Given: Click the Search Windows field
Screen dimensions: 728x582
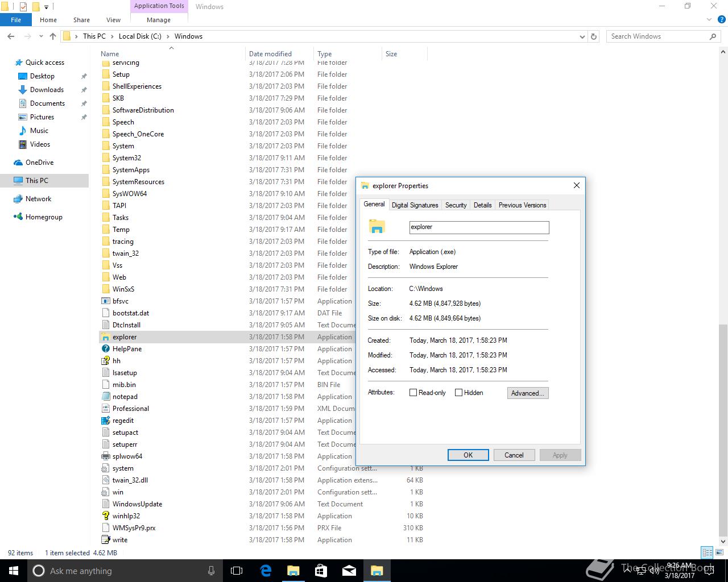Looking at the screenshot, I should click(663, 36).
